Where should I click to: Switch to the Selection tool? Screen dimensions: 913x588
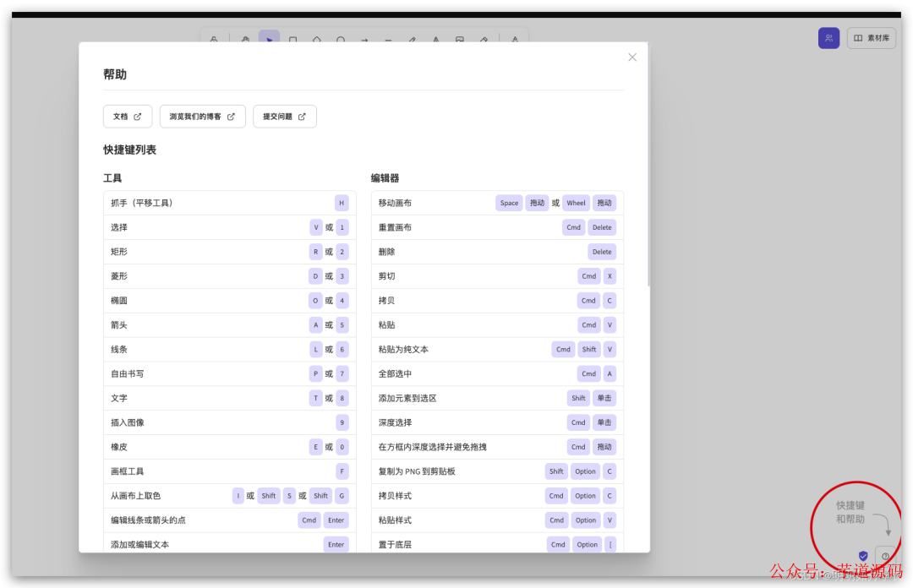point(269,38)
